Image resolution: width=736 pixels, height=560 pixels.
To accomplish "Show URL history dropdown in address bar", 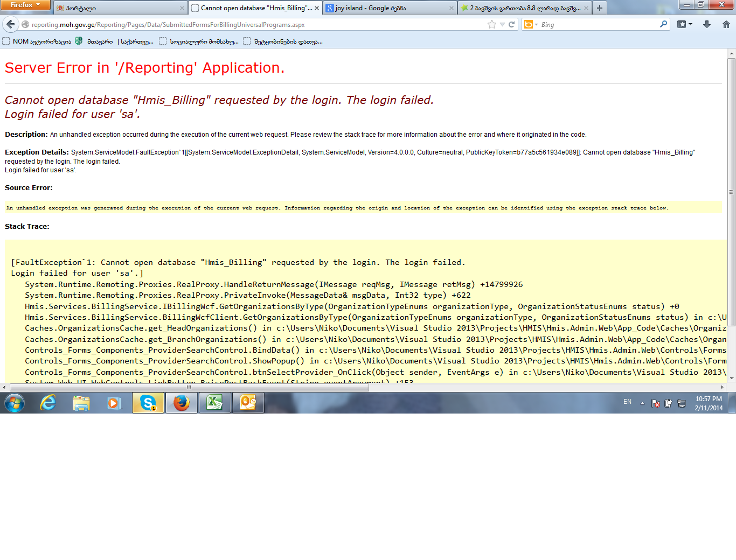I will 502,24.
